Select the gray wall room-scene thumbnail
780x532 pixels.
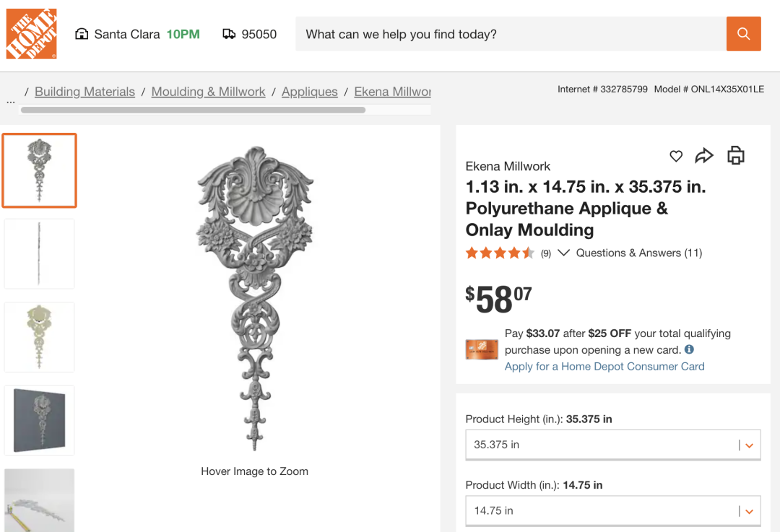click(40, 420)
